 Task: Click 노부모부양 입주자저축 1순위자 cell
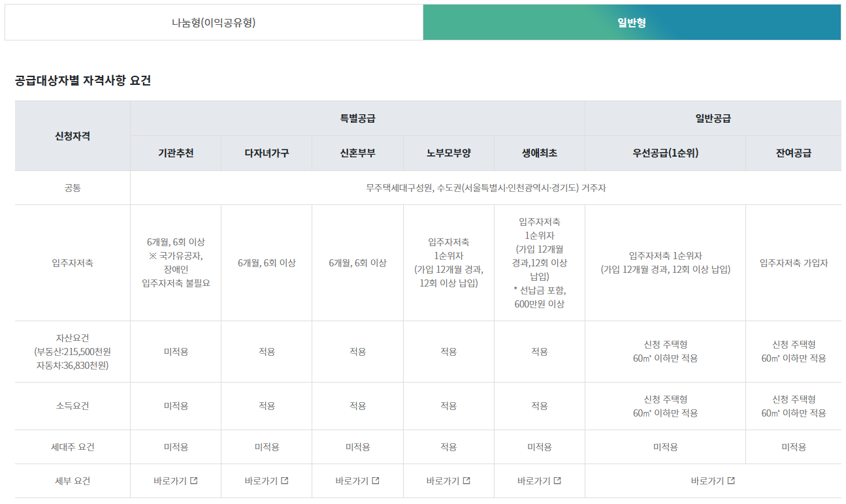coord(448,263)
